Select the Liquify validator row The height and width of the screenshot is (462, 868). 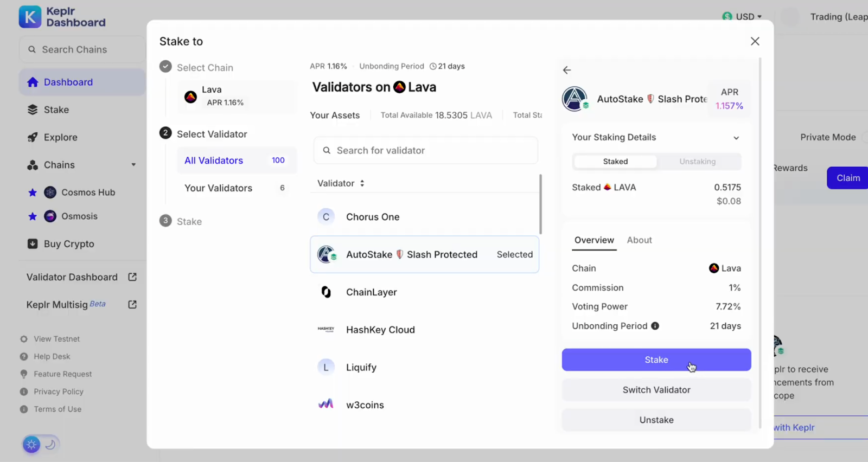click(x=424, y=367)
